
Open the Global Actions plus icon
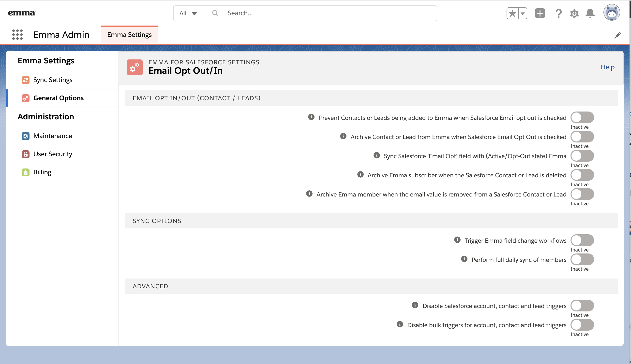[x=540, y=13]
